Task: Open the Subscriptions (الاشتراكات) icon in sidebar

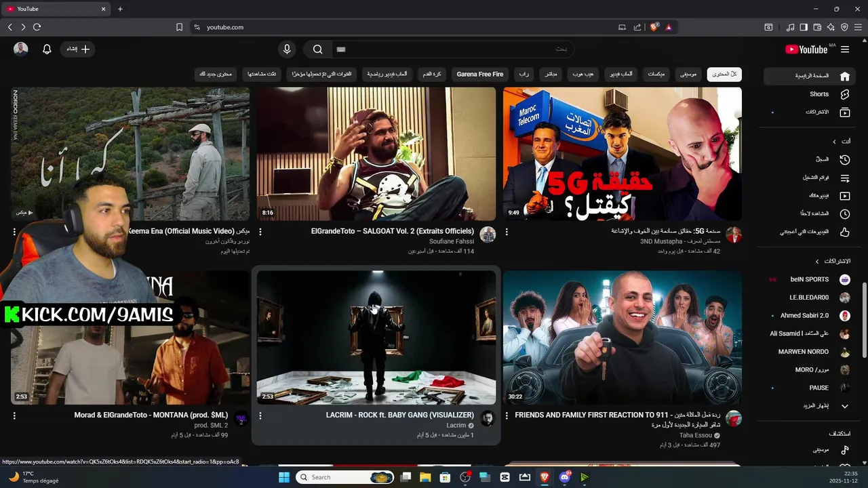Action: click(844, 112)
